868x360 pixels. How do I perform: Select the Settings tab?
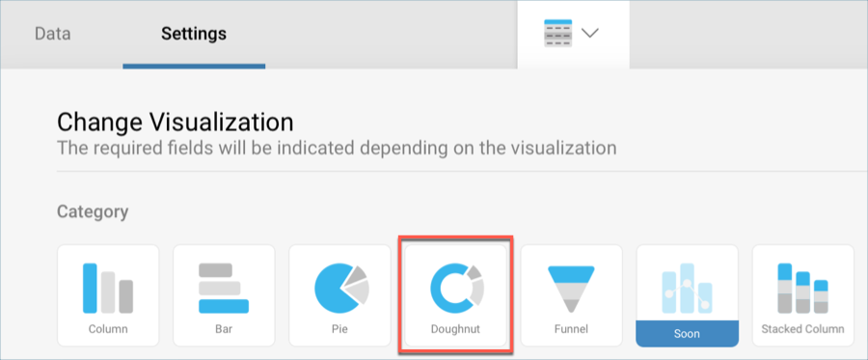(194, 34)
